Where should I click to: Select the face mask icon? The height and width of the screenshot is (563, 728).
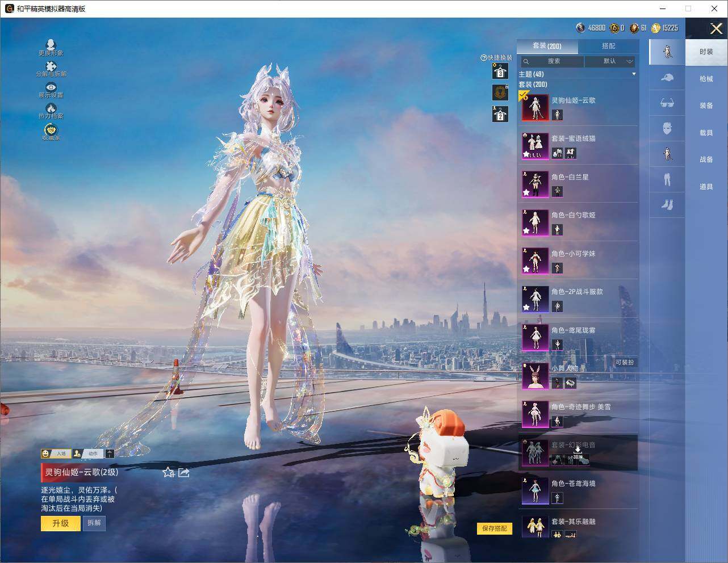coord(667,128)
